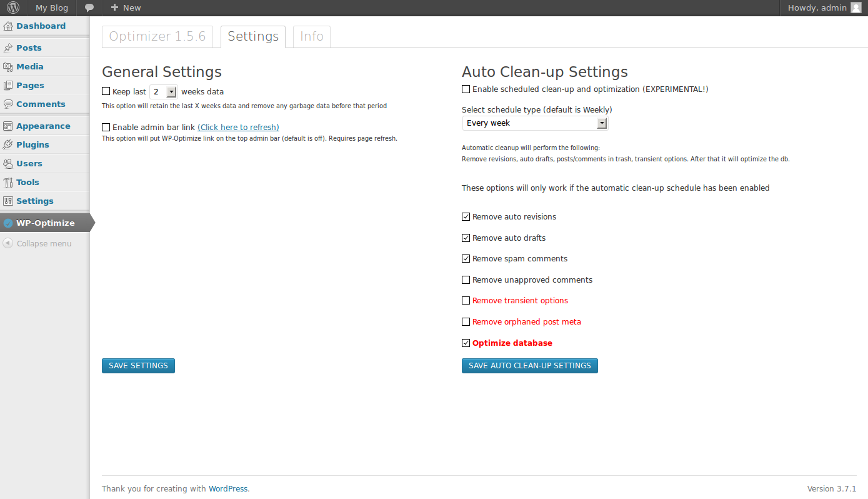Image resolution: width=868 pixels, height=499 pixels.
Task: Enable scheduled clean-up and optimization checkbox
Action: pos(466,89)
